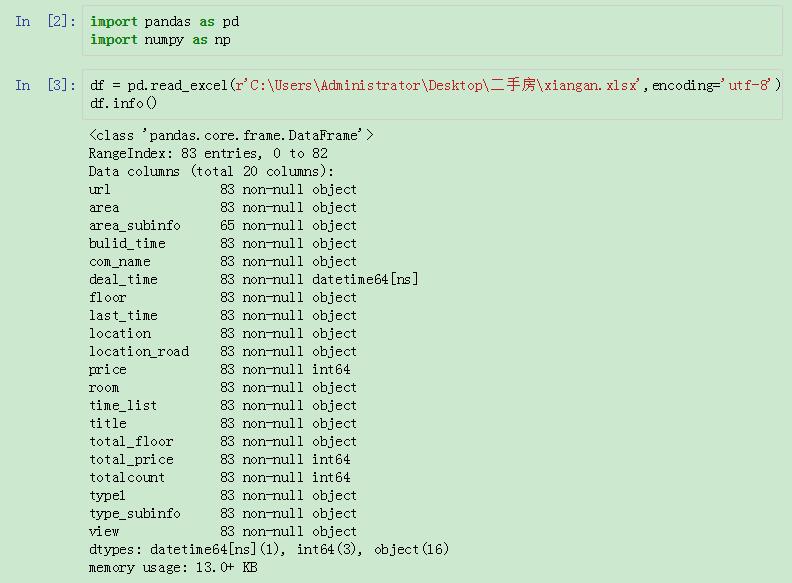792x583 pixels.
Task: Click the 'price' int64 output row
Action: 219,369
